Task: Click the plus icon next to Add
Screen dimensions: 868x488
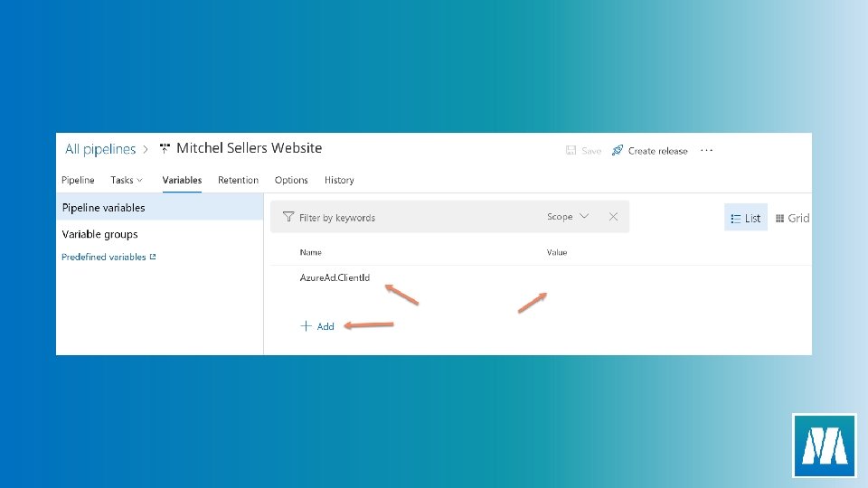Action: click(x=306, y=326)
